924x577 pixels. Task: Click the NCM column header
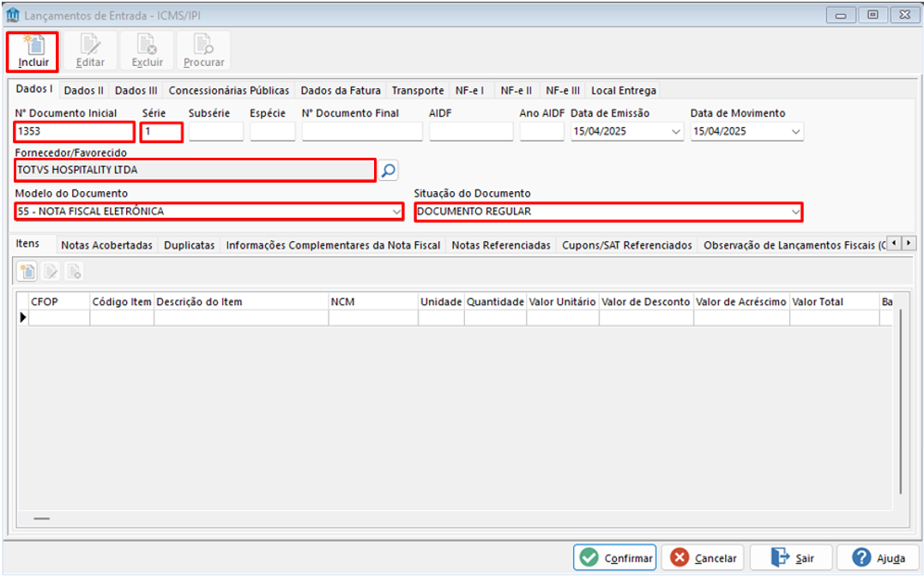click(373, 302)
